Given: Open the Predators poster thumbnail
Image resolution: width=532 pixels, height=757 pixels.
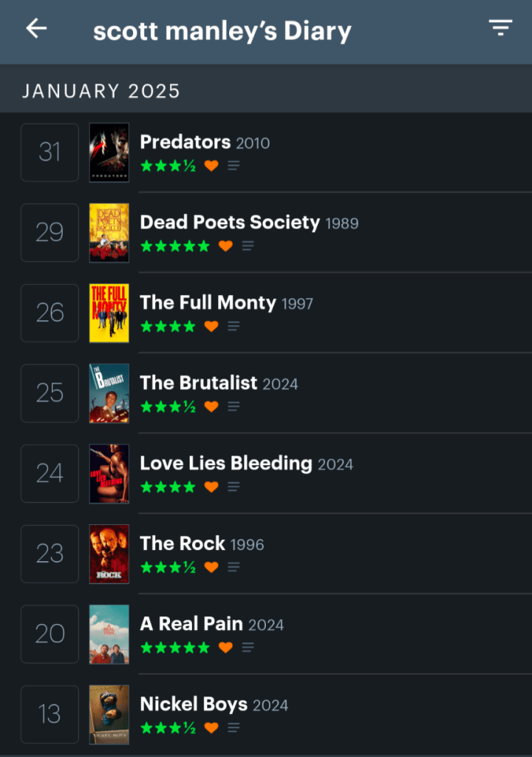Looking at the screenshot, I should 109,152.
